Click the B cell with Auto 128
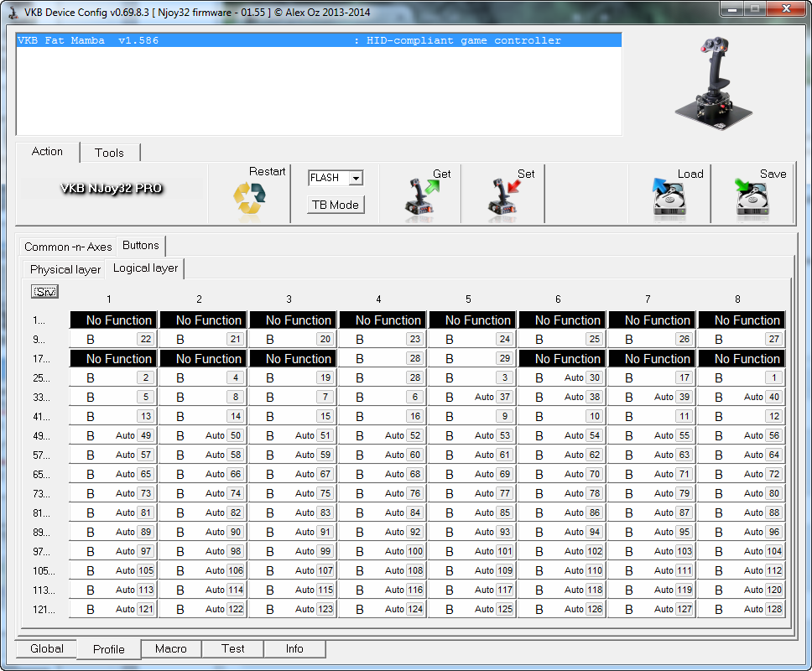The image size is (812, 671). click(x=742, y=609)
